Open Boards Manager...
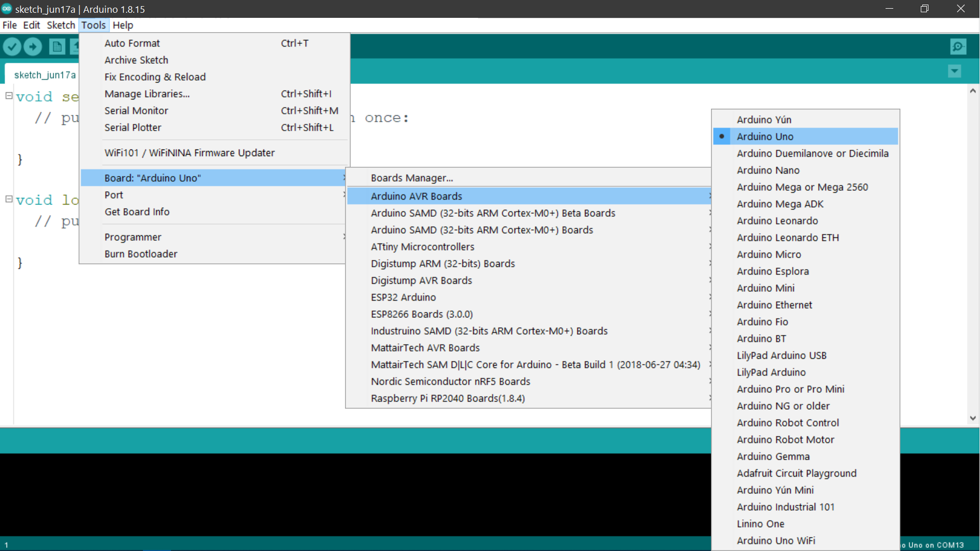The height and width of the screenshot is (551, 980). tap(529, 178)
